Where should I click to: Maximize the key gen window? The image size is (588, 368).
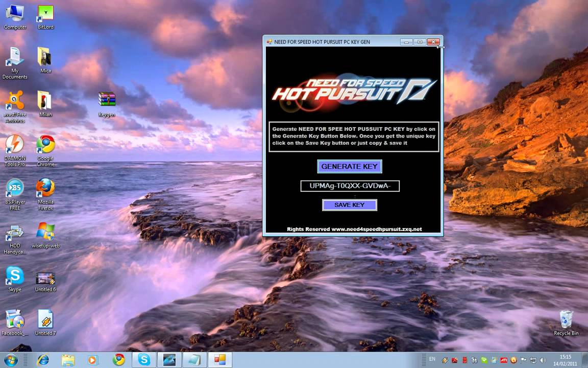click(420, 42)
